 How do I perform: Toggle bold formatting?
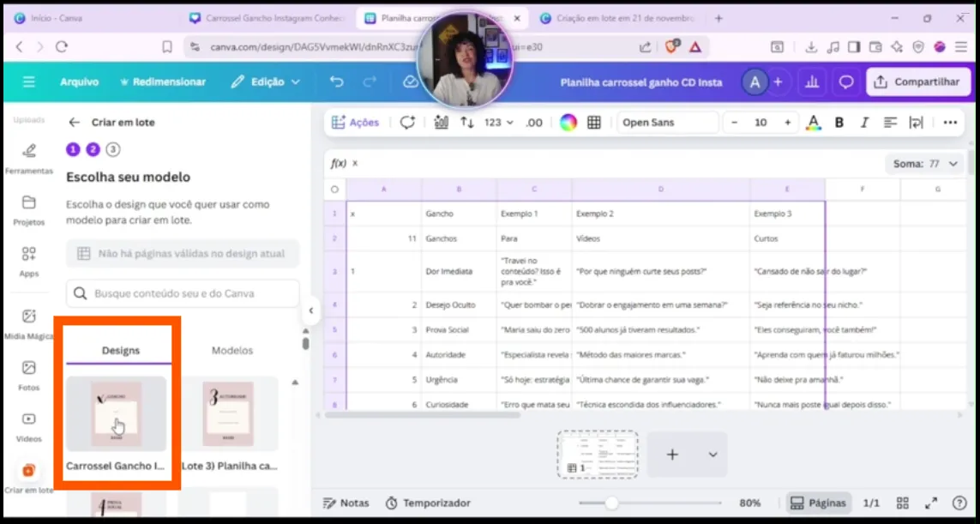pos(839,123)
